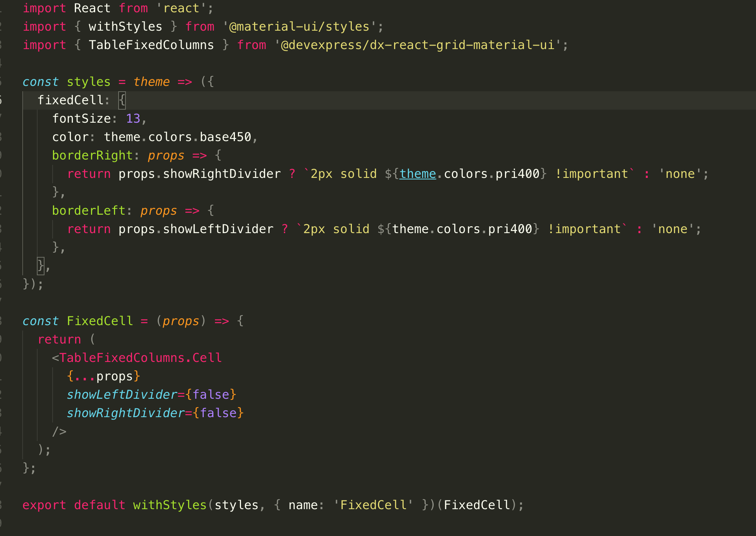The width and height of the screenshot is (756, 536).
Task: Click the spread props expression {...props}
Action: coord(104,376)
